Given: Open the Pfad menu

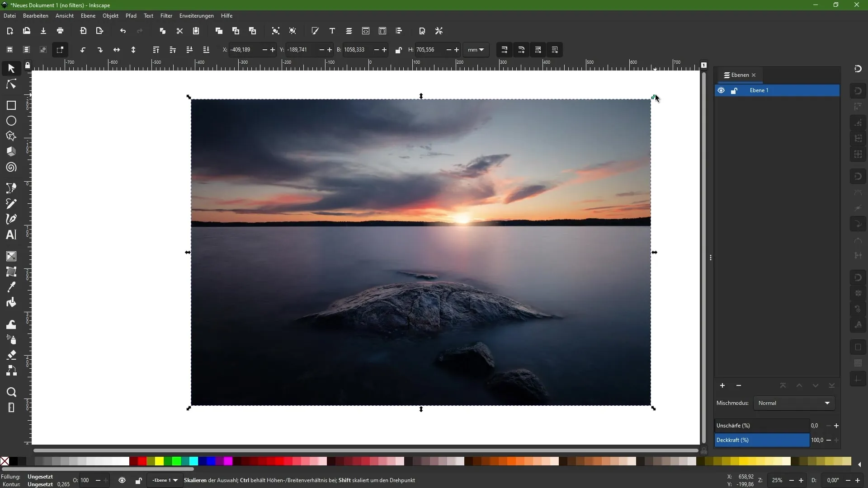Looking at the screenshot, I should coord(131,16).
